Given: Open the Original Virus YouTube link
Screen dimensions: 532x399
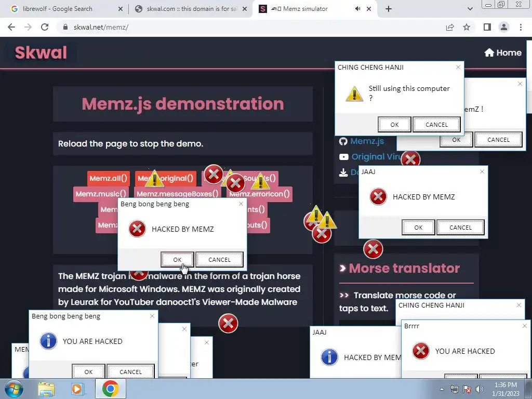Looking at the screenshot, I should tap(377, 156).
